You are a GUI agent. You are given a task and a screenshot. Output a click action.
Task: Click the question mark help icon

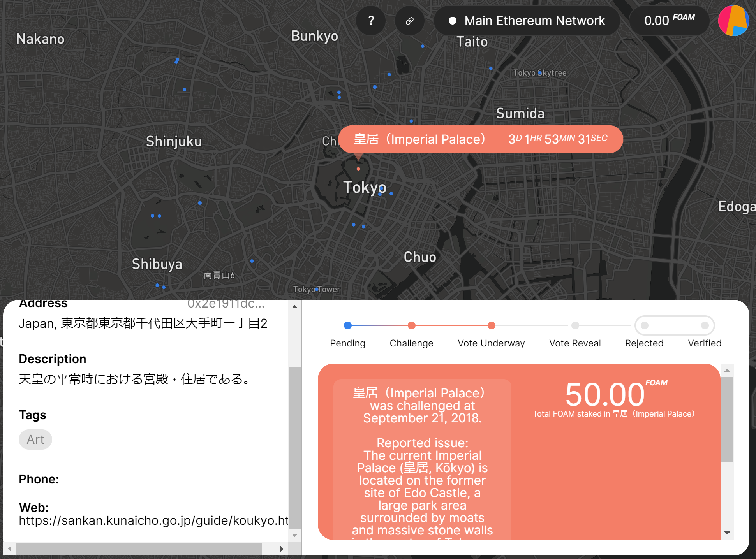pos(371,21)
